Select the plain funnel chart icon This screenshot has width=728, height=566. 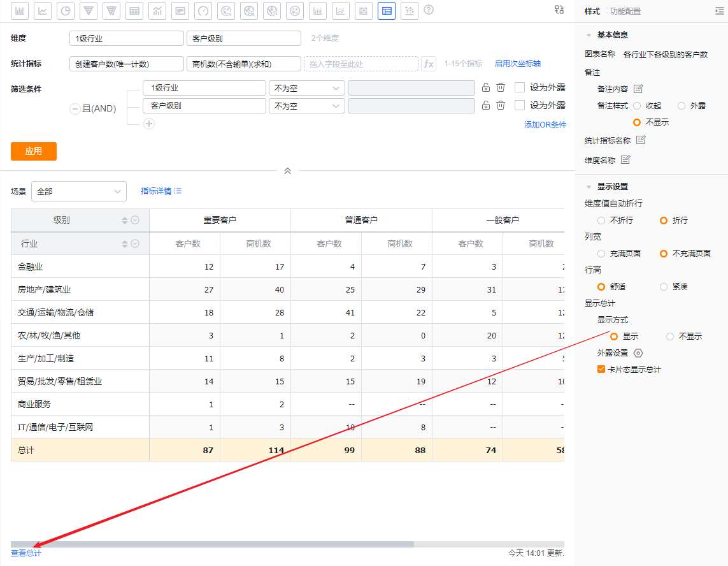coord(89,11)
